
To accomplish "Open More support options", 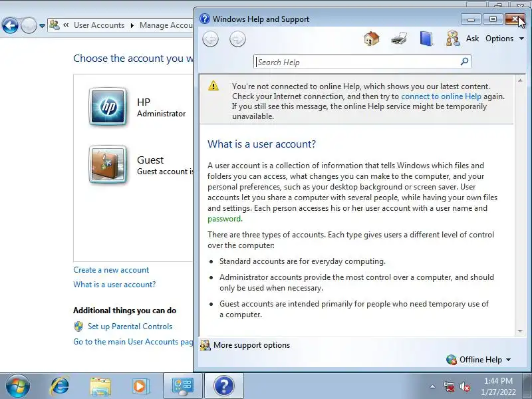I will click(251, 345).
